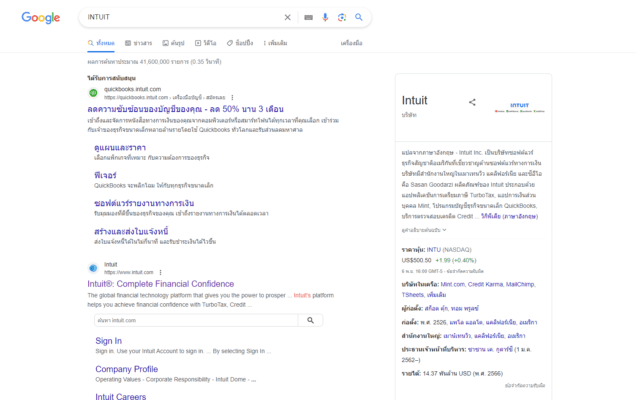637x400 pixels.
Task: Share the Intuit knowledge panel
Action: point(472,102)
